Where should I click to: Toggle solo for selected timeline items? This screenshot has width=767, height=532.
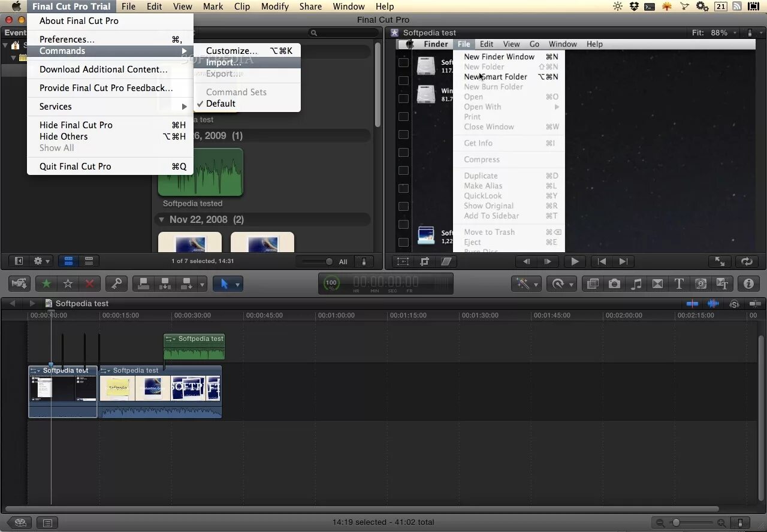tap(734, 304)
